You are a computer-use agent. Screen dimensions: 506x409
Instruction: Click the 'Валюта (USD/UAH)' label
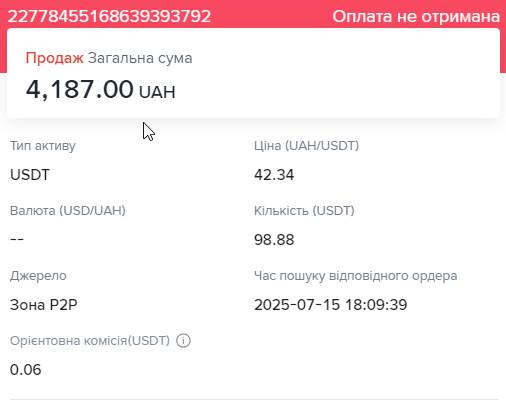(68, 211)
